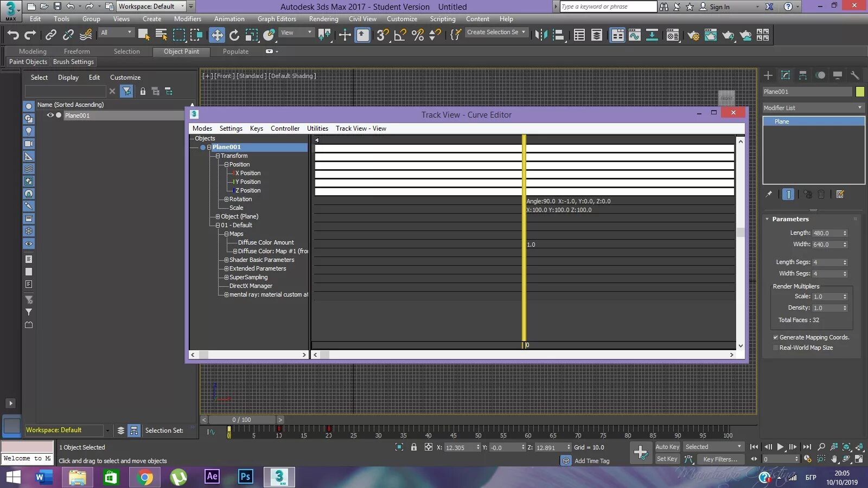Viewport: 868px width, 488px height.
Task: Toggle the Angle Snap button
Action: coord(400,35)
